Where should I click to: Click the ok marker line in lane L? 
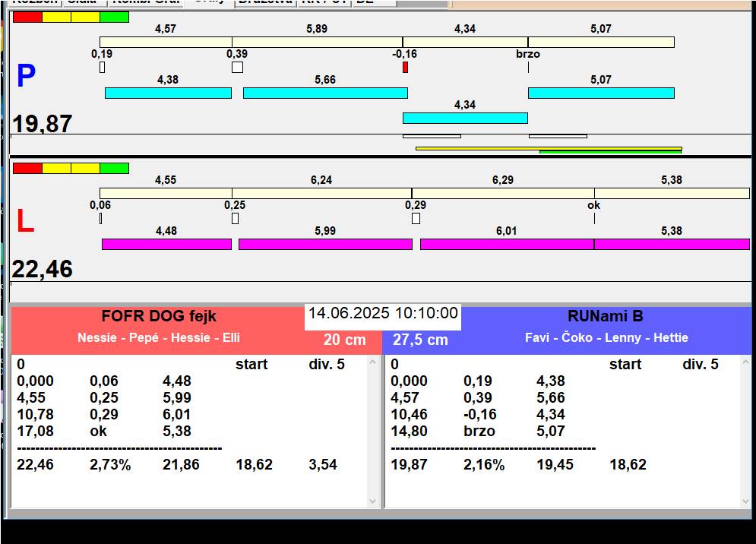pyautogui.click(x=594, y=219)
